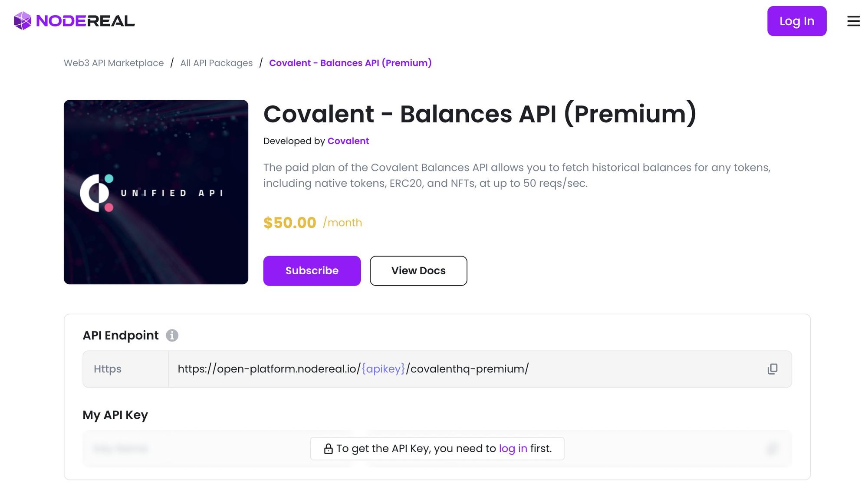Click the blurred copy icon in My API Key row
This screenshot has height=490, width=868.
772,449
